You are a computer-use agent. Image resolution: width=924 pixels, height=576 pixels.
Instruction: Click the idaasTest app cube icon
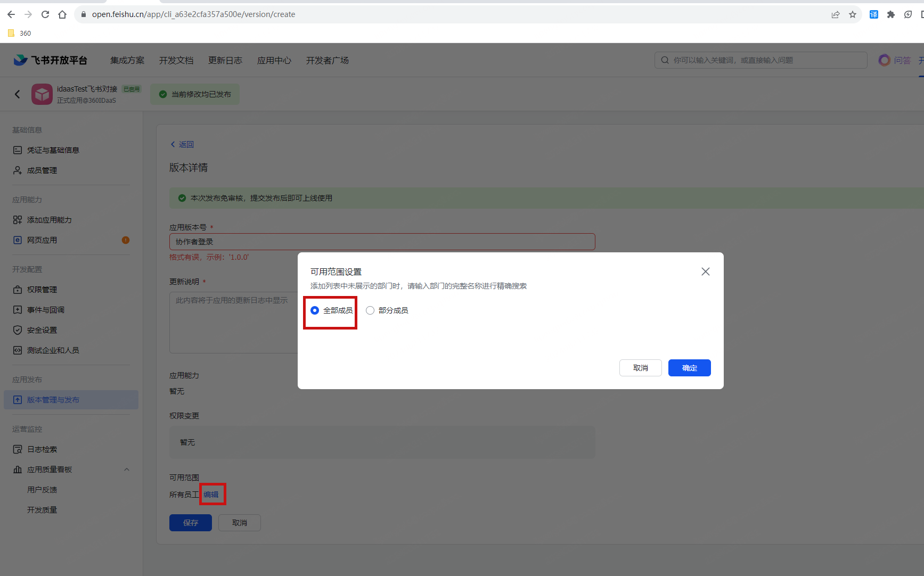[x=42, y=94]
